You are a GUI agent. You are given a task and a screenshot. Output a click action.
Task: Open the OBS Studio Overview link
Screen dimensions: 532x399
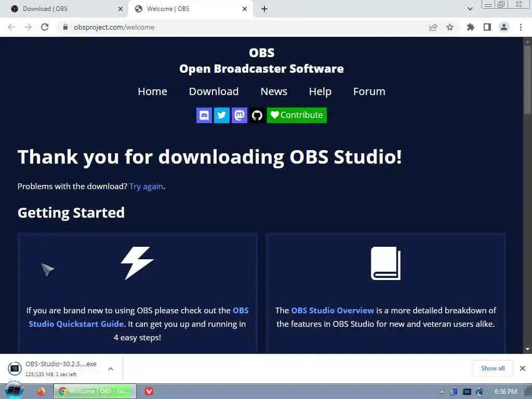click(x=332, y=311)
